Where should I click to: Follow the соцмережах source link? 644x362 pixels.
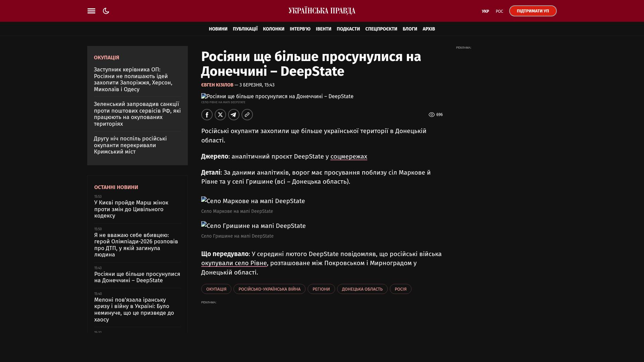pos(348,157)
